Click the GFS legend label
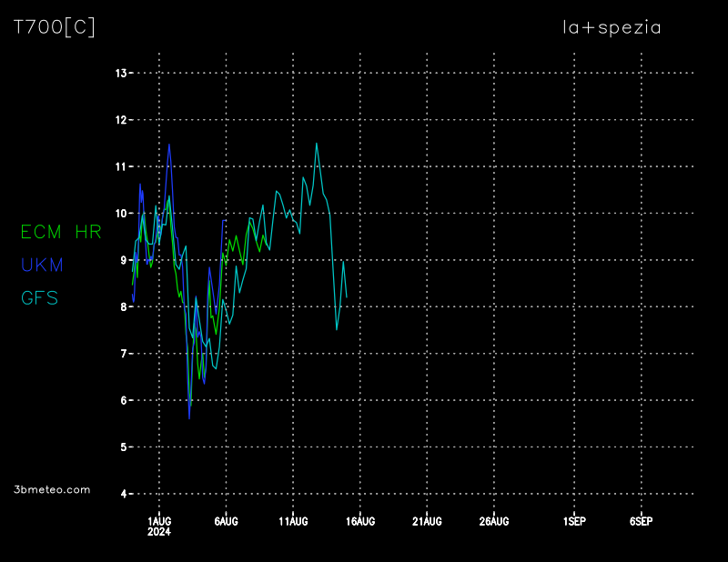This screenshot has height=562, width=728. [x=40, y=297]
